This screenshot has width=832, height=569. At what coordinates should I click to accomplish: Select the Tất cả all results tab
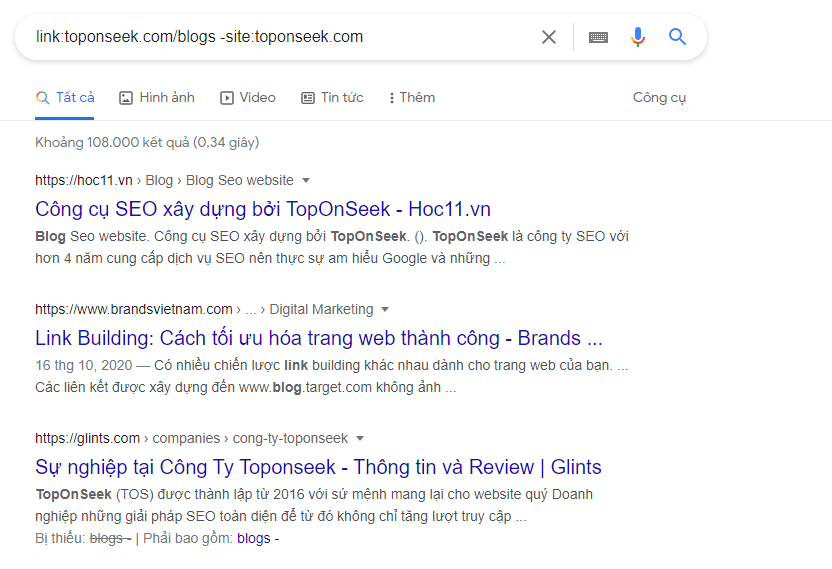[x=65, y=97]
